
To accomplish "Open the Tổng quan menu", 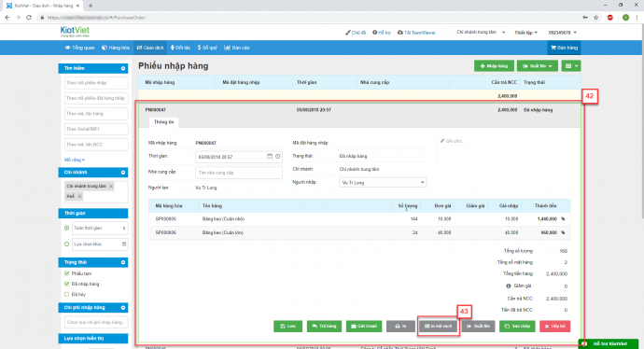I will click(79, 48).
